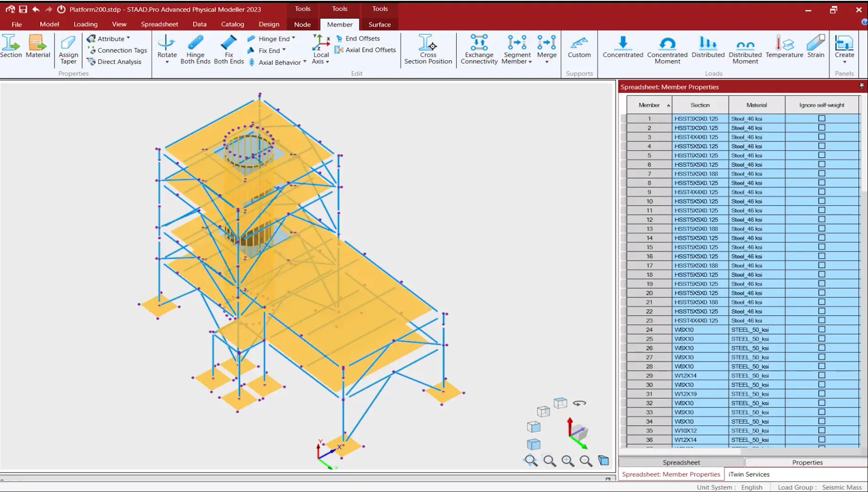
Task: Select the Assign Taper tool
Action: (68, 49)
